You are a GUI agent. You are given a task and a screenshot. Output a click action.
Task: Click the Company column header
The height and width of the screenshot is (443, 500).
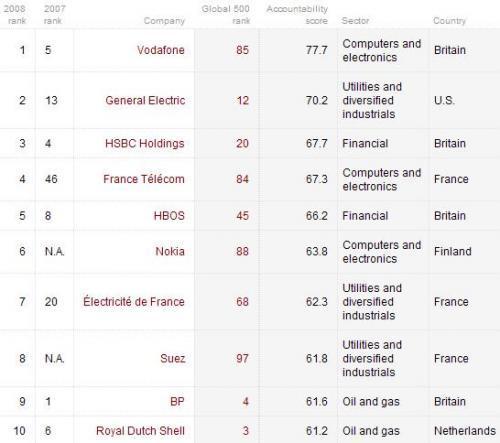pos(164,21)
